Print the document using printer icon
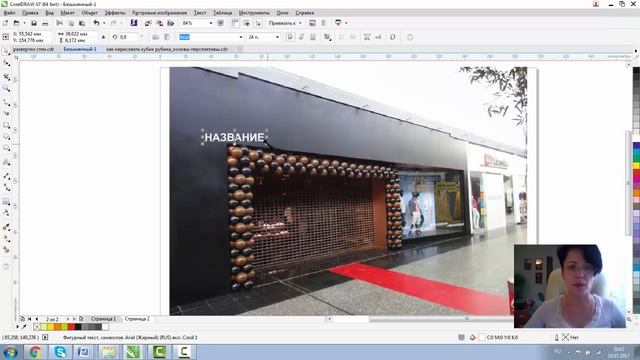 [x=45, y=23]
